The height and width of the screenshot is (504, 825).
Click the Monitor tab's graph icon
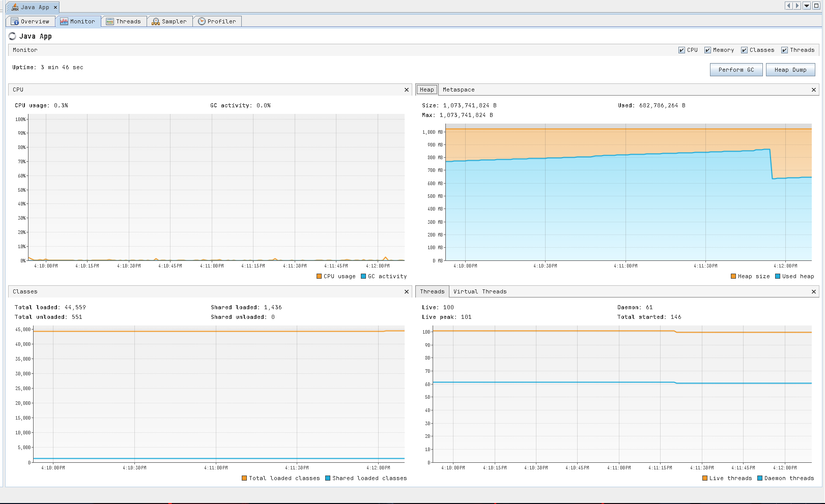click(64, 21)
